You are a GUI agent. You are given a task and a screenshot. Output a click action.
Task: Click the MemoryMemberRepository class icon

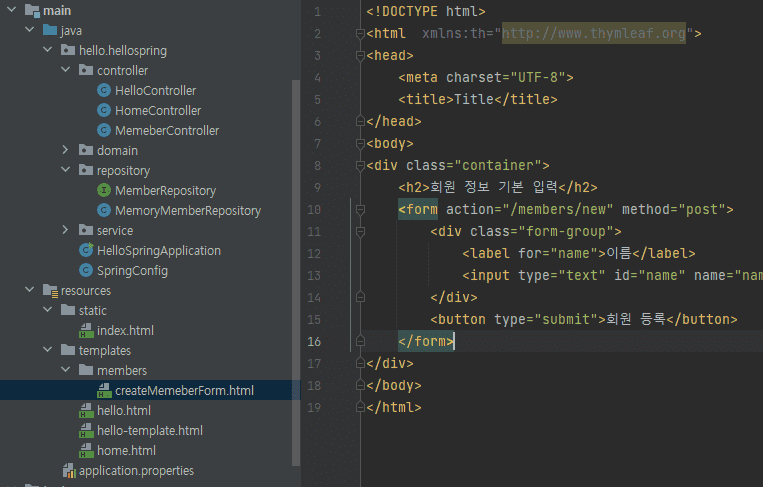[104, 210]
